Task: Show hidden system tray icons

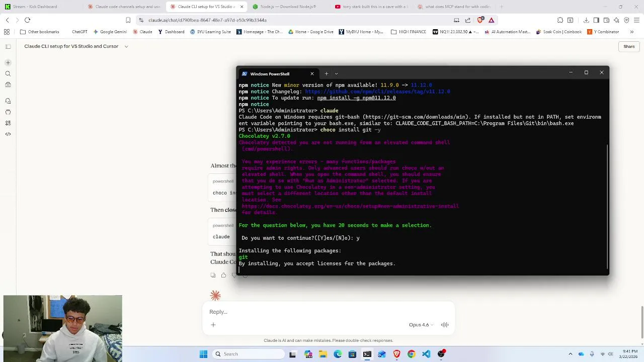Action: (x=571, y=354)
